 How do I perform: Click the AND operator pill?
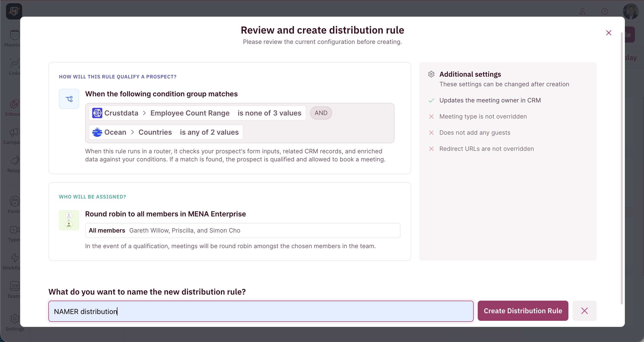[x=321, y=113]
